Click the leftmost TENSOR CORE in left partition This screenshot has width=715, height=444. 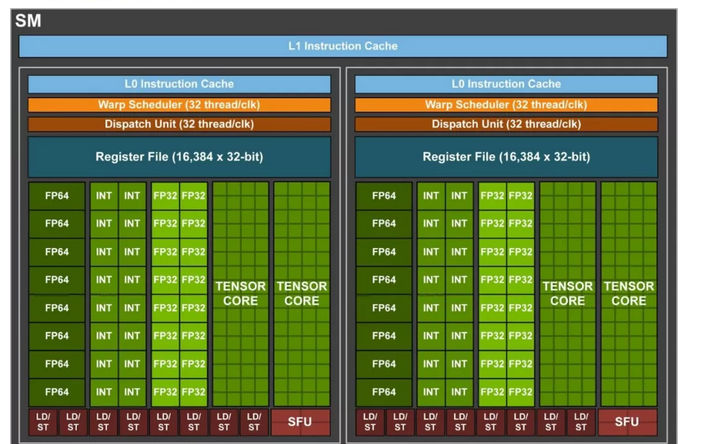(x=240, y=293)
